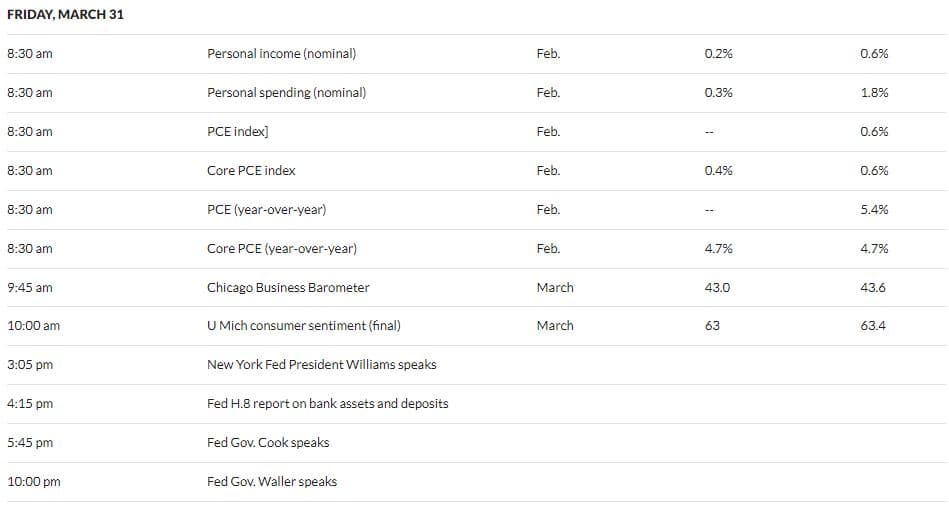This screenshot has height=507, width=949.
Task: Open Fed H.8 report on bank assets
Action: pos(327,404)
